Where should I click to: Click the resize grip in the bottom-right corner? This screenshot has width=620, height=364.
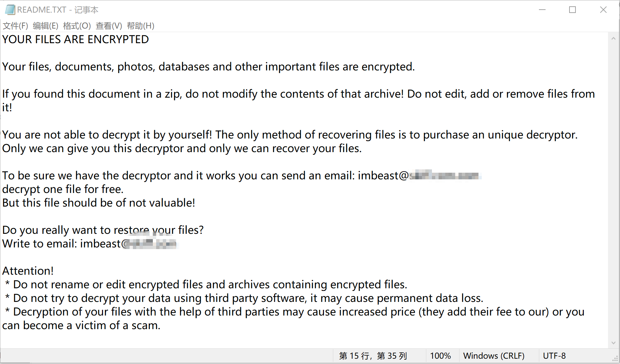coord(615,359)
